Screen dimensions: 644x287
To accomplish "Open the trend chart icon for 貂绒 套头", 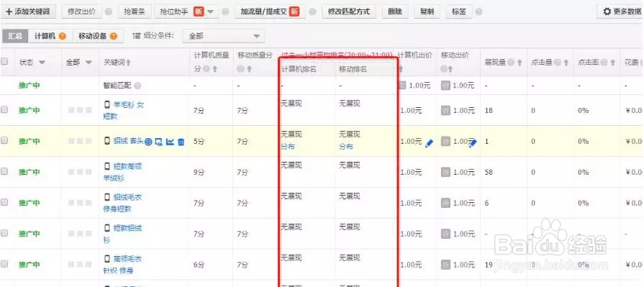I will point(170,142).
